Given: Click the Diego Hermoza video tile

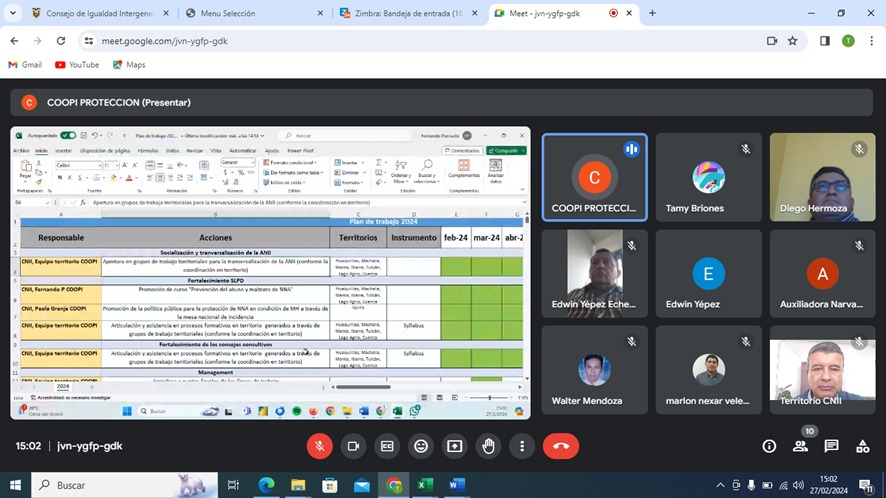Looking at the screenshot, I should (x=808, y=178).
